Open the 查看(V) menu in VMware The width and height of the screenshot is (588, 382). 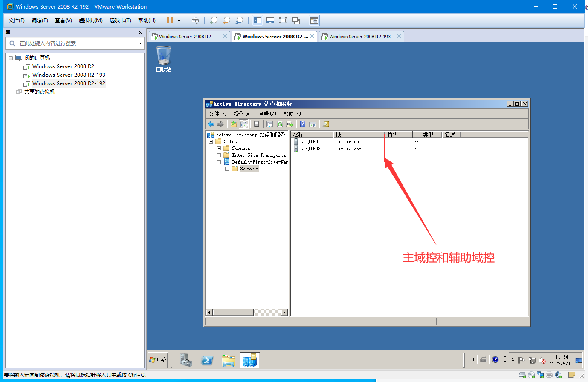click(x=63, y=20)
